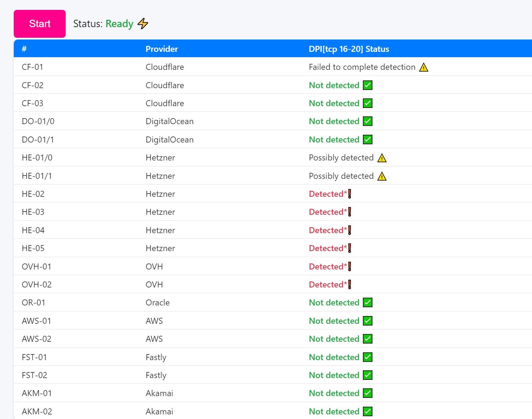The height and width of the screenshot is (419, 532).
Task: Select the red exclamation icon for HE-03
Action: click(x=349, y=212)
